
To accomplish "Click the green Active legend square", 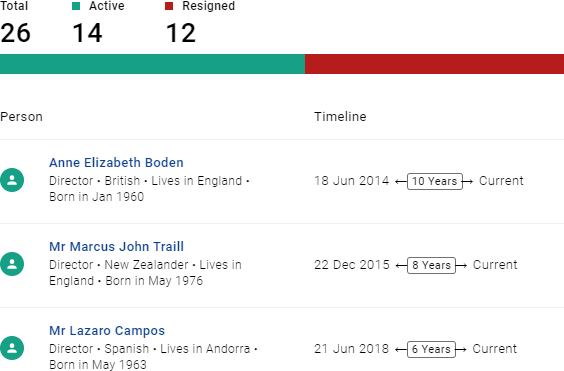I will [x=76, y=6].
